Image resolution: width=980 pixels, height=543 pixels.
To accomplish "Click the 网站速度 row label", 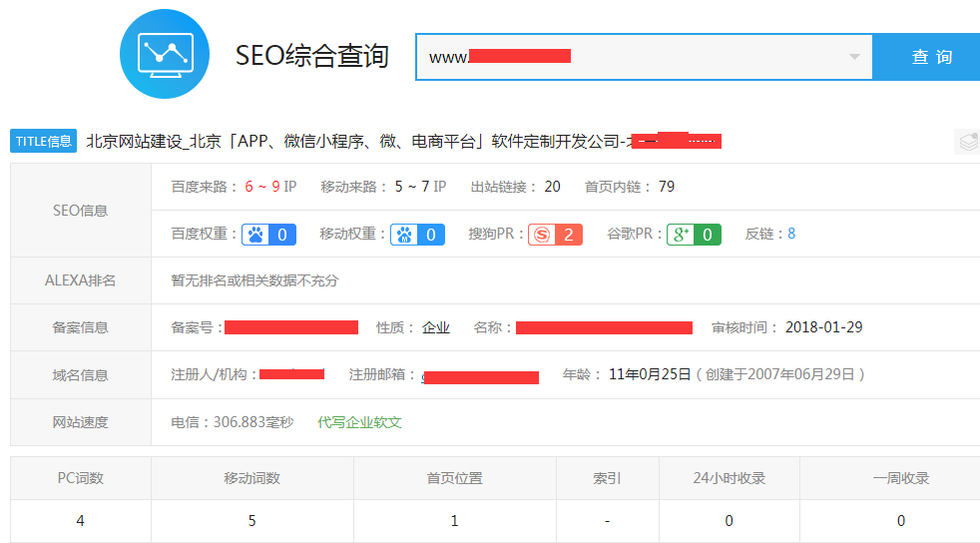I will [x=80, y=422].
